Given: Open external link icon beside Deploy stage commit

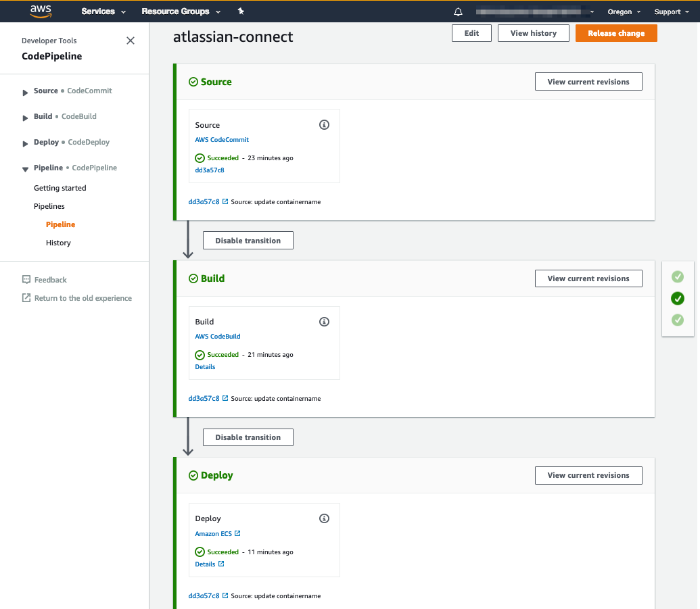Looking at the screenshot, I should click(x=225, y=595).
